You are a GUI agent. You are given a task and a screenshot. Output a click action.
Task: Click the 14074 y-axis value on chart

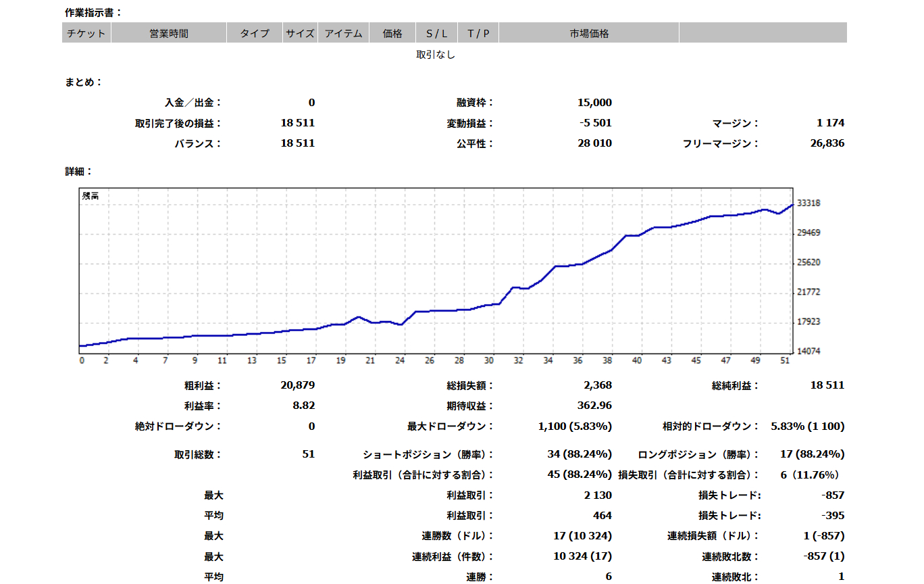tap(808, 351)
